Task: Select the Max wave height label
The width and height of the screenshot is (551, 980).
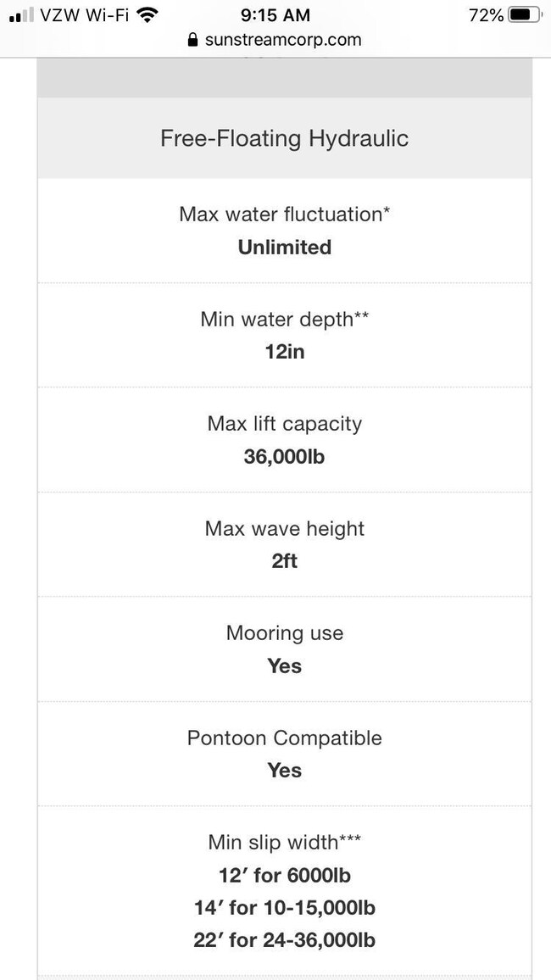Action: (284, 528)
